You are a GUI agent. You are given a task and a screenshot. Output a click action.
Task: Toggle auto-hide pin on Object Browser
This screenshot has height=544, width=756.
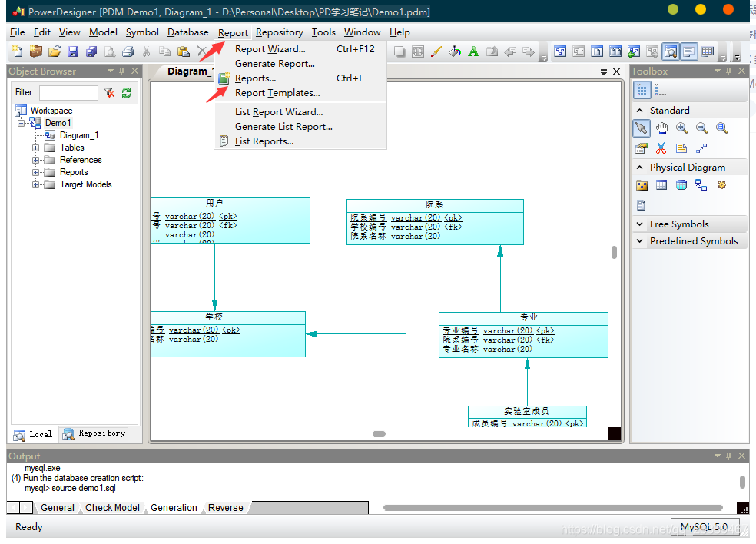pos(122,71)
